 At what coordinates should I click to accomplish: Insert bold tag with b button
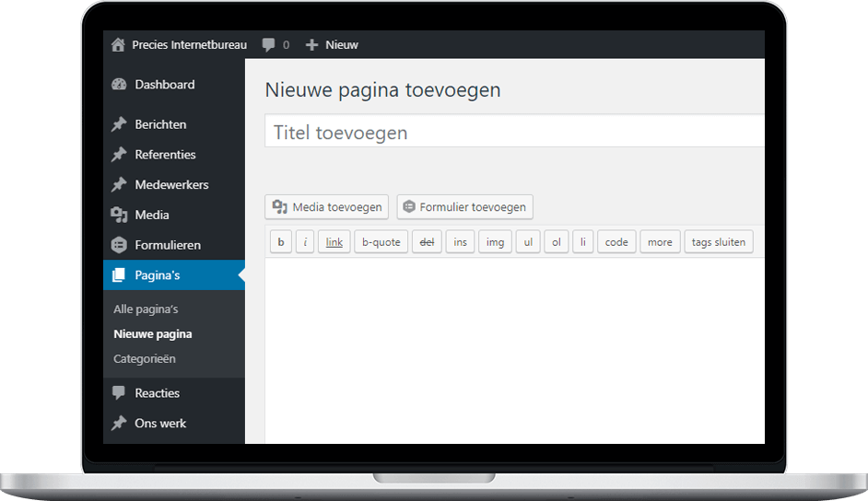point(281,241)
